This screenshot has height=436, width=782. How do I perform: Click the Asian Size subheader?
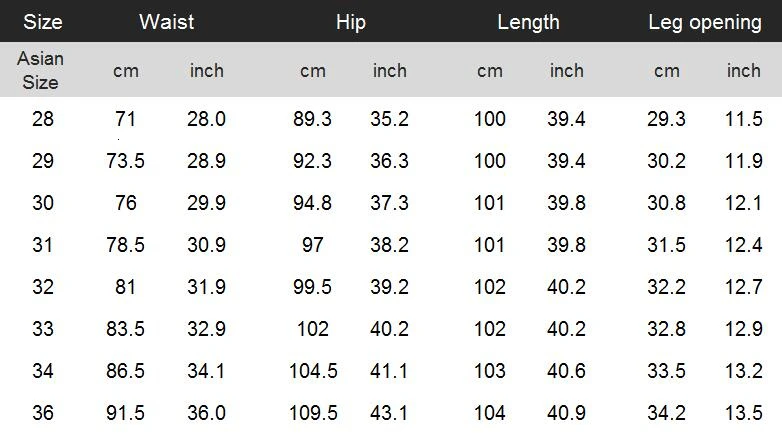point(40,70)
